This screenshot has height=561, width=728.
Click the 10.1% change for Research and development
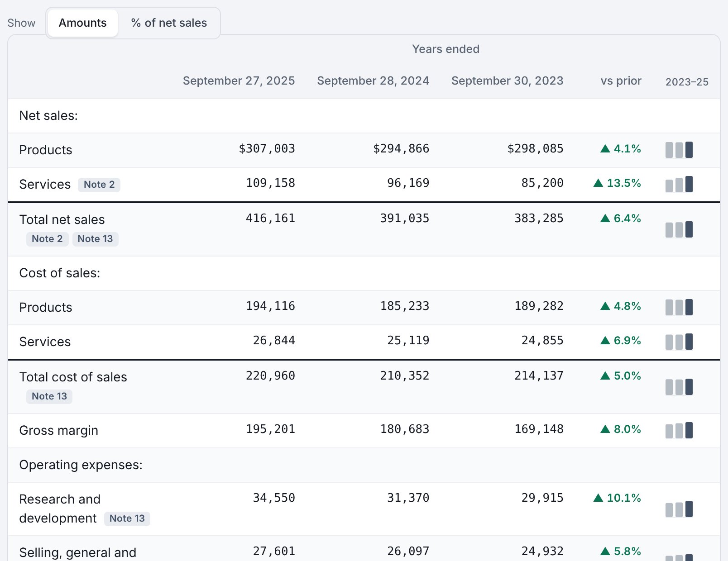[617, 498]
